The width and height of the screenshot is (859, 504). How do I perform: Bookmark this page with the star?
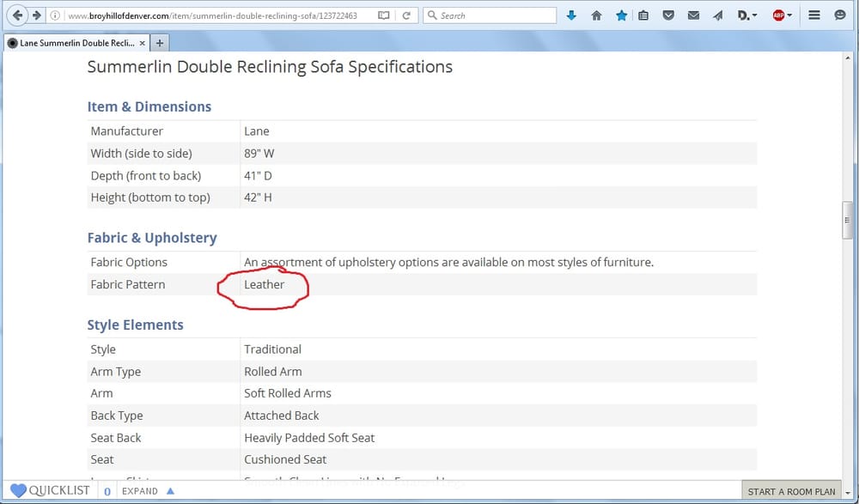click(621, 15)
